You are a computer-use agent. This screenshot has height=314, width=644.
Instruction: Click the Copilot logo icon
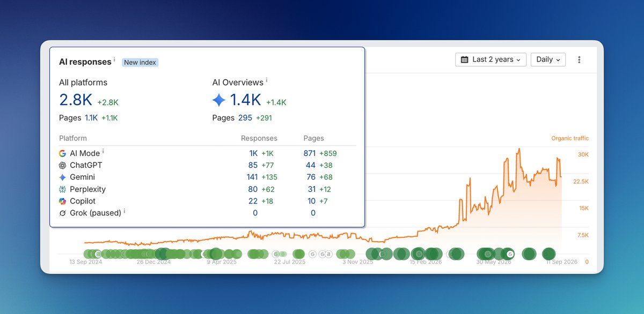(x=62, y=201)
